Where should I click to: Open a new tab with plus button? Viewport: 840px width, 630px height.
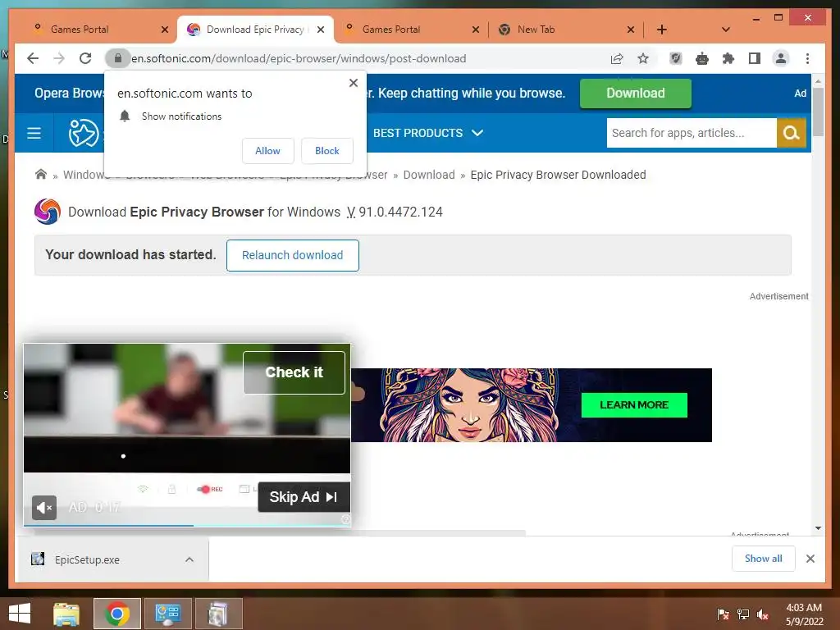662,30
